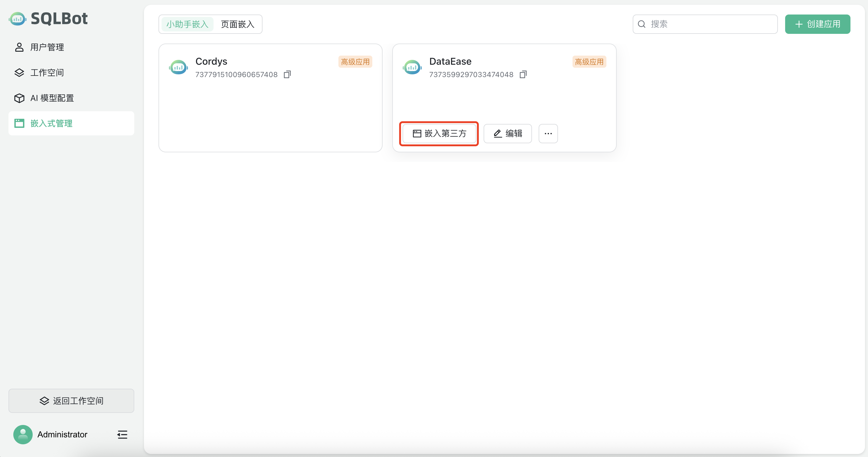Click 创建应用 to create a new app
This screenshot has height=457, width=868.
(x=817, y=24)
